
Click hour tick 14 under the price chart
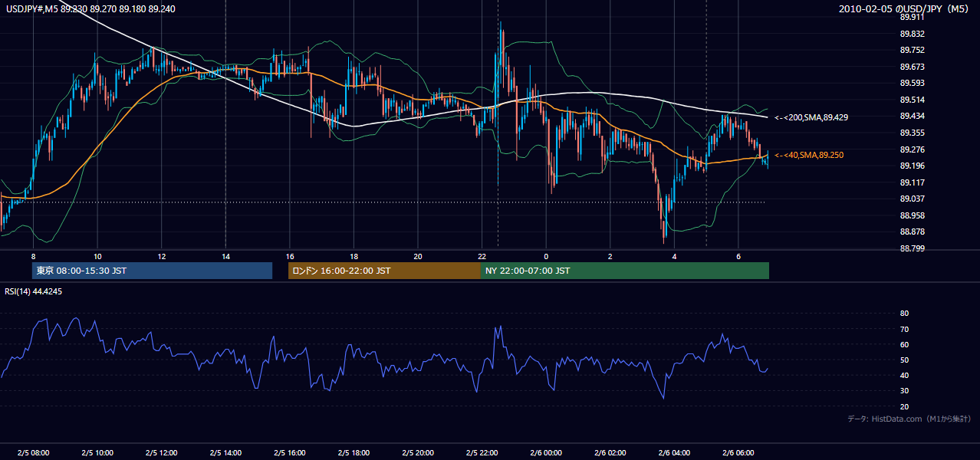click(x=225, y=256)
